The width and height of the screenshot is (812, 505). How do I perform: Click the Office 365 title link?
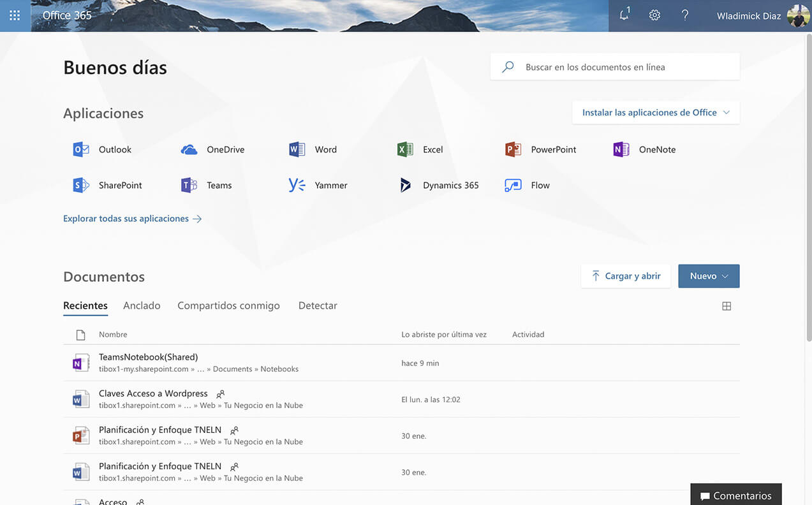point(67,15)
